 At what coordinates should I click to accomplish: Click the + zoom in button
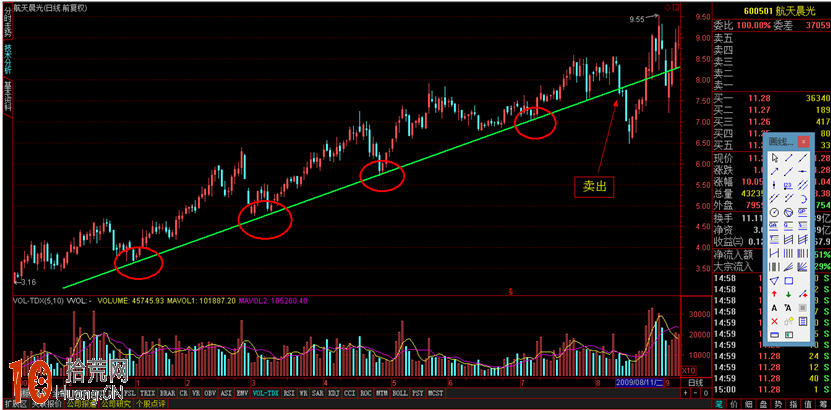click(685, 393)
